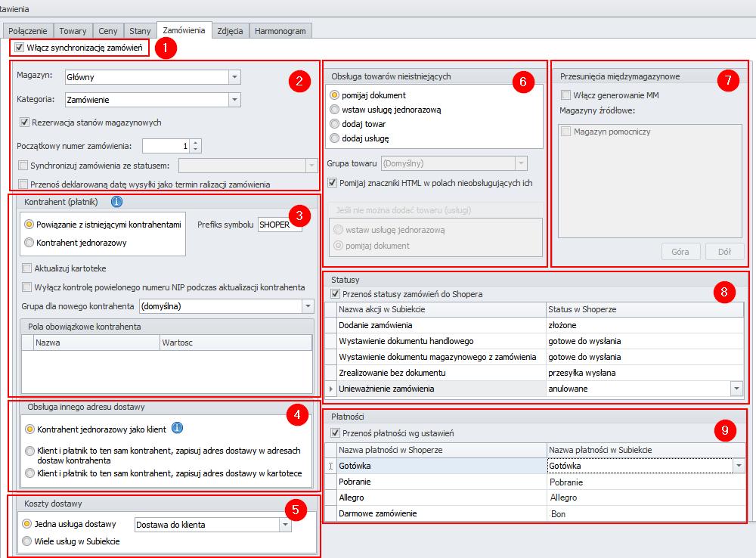The height and width of the screenshot is (558, 756).
Task: Open the Grupa towaru dropdown
Action: click(521, 163)
